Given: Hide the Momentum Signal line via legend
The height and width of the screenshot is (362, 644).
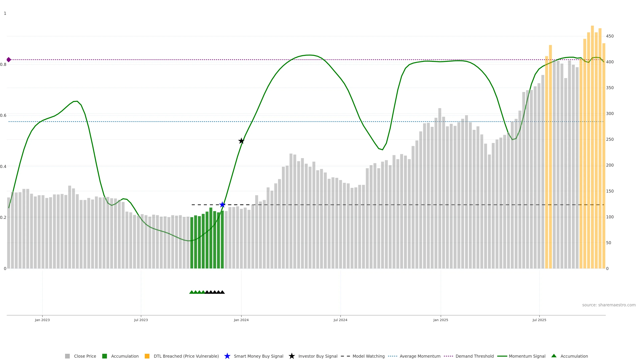Looking at the screenshot, I should click(527, 356).
